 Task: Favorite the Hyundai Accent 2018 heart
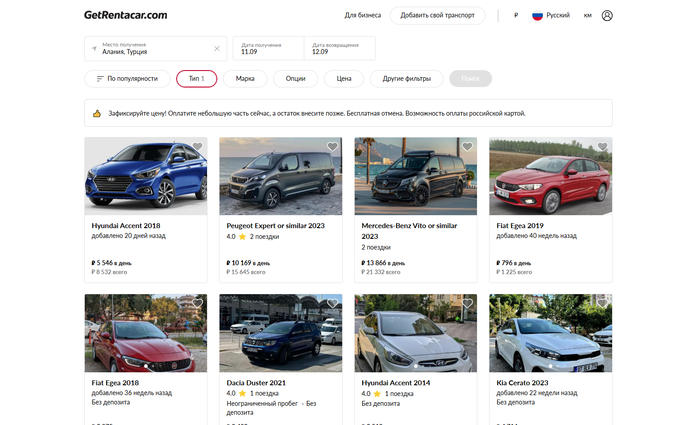[x=197, y=146]
